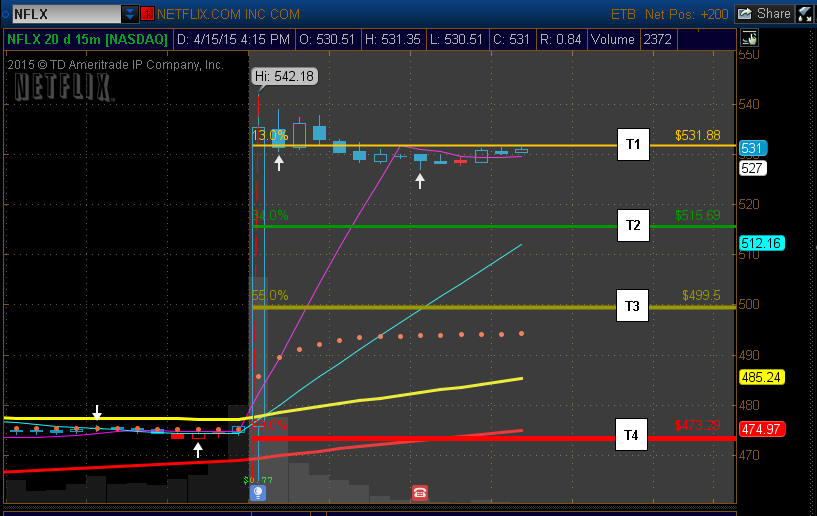
Task: Click the white up arrow below the 531.88 line
Action: coord(279,162)
